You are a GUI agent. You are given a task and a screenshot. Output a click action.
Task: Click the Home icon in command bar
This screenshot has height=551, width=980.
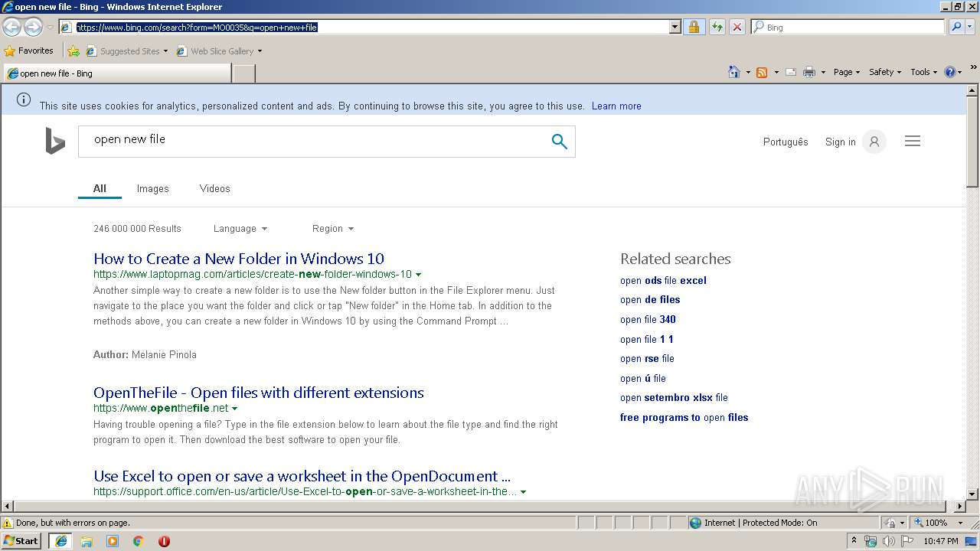click(733, 72)
